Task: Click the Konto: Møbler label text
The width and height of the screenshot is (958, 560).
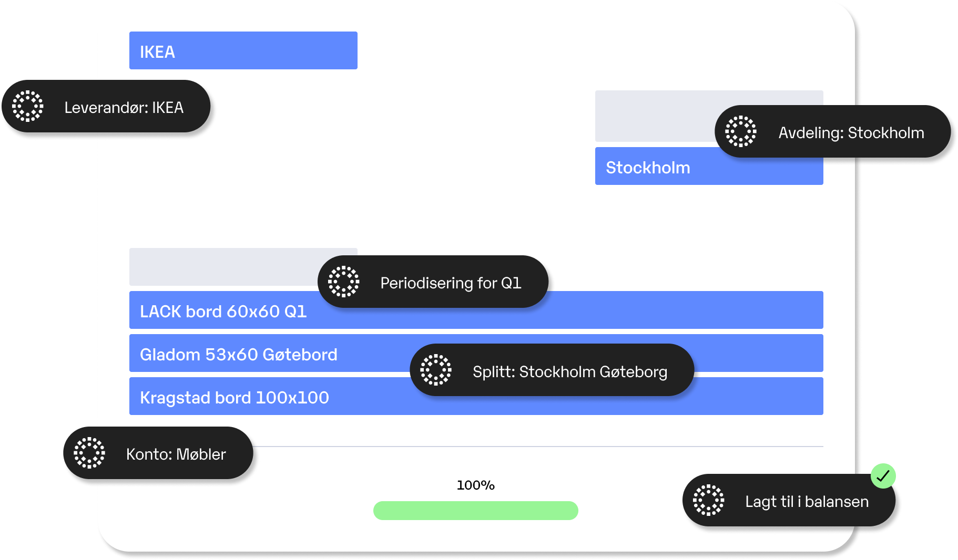Action: (x=176, y=454)
